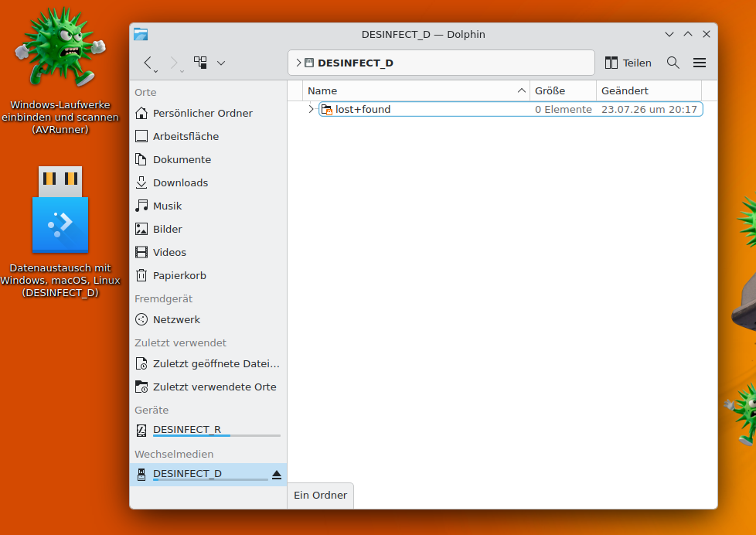Close the Dolphin window
The height and width of the screenshot is (535, 756).
(707, 34)
